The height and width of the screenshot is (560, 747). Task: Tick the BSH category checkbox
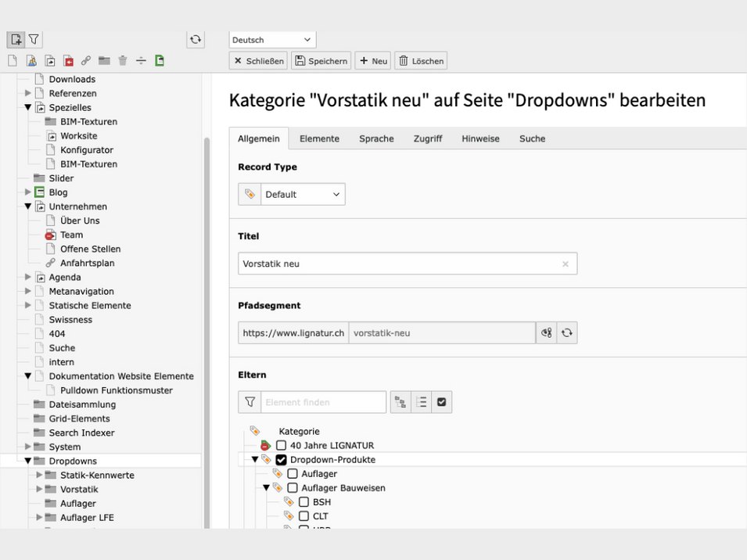tap(303, 502)
